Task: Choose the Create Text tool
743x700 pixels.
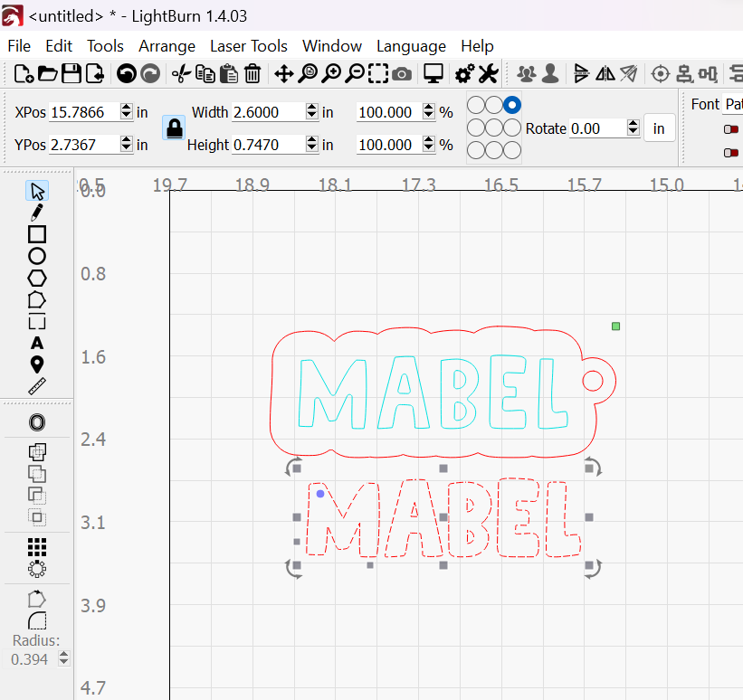Action: (x=37, y=343)
